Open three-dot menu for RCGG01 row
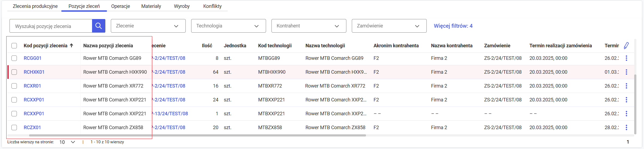The width and height of the screenshot is (644, 149). point(626,58)
